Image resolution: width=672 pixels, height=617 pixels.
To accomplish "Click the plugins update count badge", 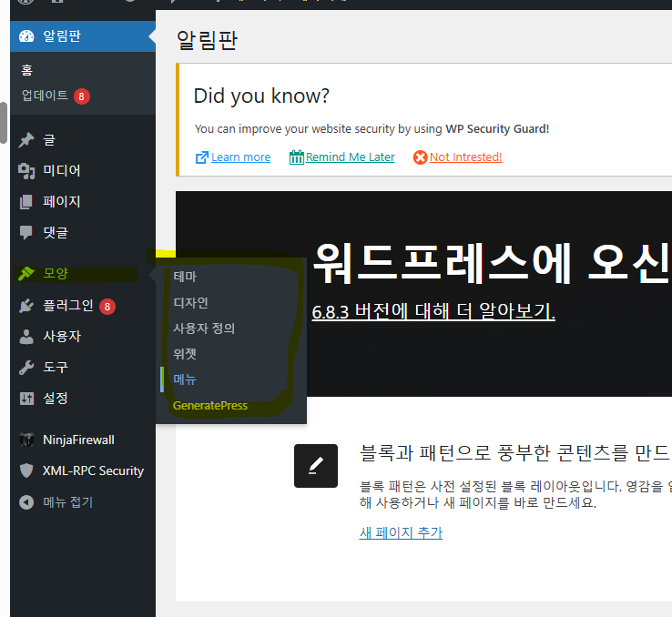I will (x=107, y=307).
